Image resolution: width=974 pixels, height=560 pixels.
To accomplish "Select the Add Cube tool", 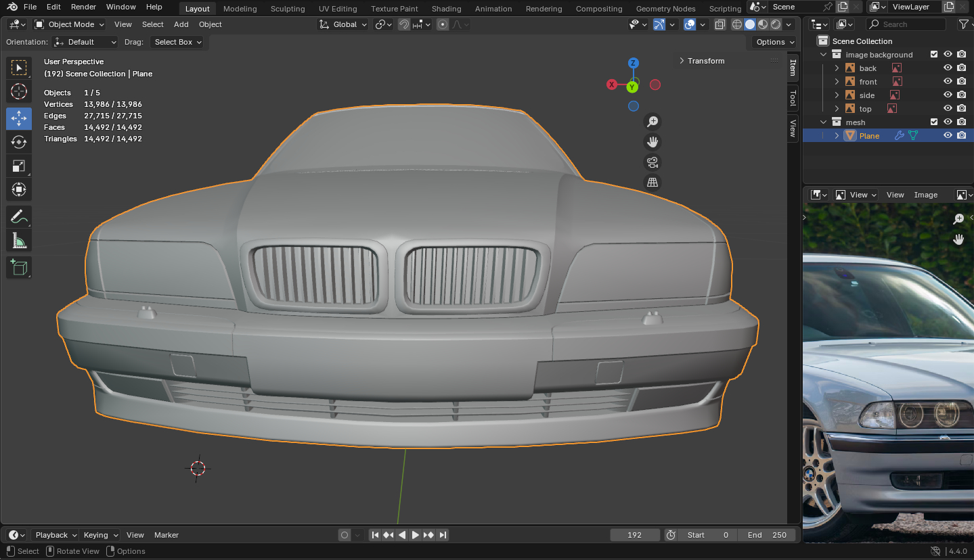I will pyautogui.click(x=19, y=267).
